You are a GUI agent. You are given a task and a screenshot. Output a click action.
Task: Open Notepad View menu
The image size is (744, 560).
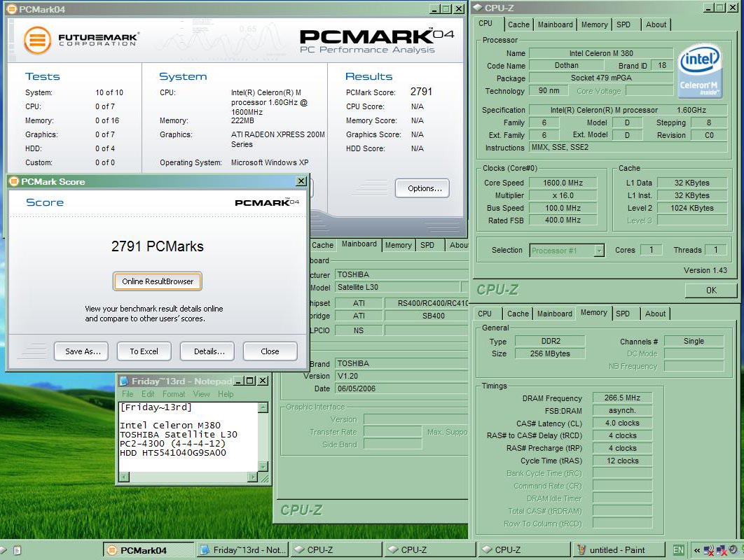(x=201, y=394)
